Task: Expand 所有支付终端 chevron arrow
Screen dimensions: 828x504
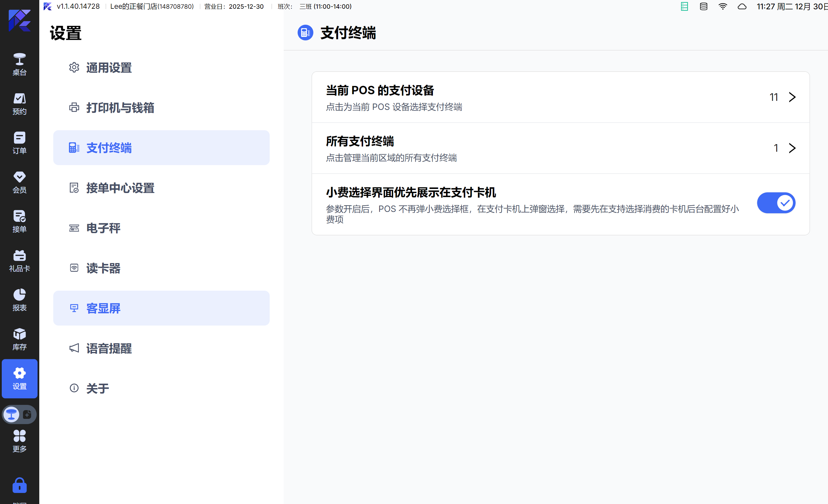Action: pyautogui.click(x=792, y=148)
